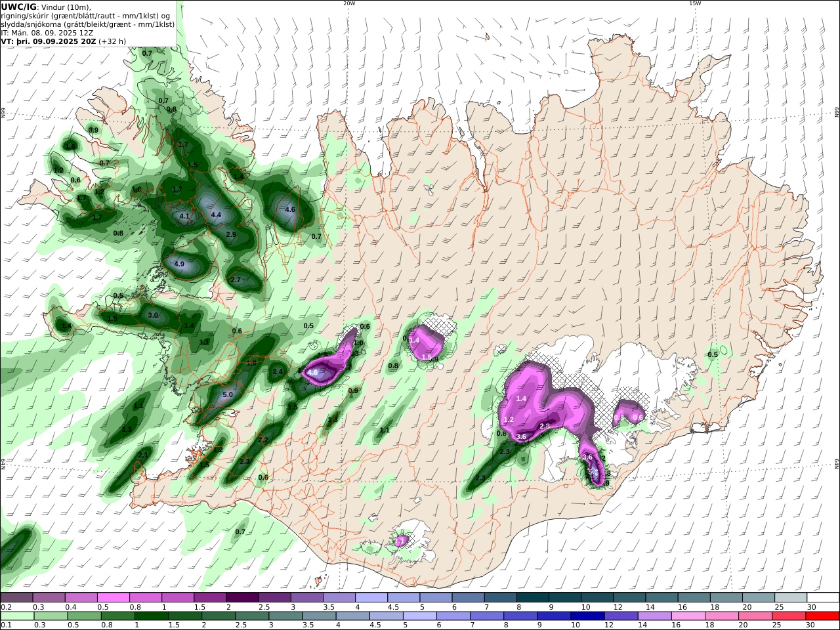Click the 2.1 precipitation value on the map
Screen dimensions: 840x630
coord(143,454)
